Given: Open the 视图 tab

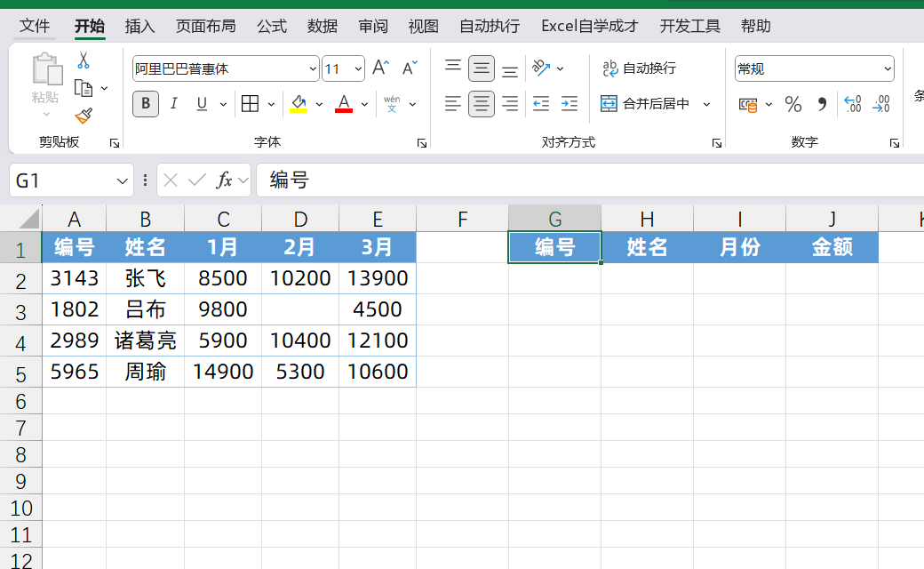Looking at the screenshot, I should (424, 26).
